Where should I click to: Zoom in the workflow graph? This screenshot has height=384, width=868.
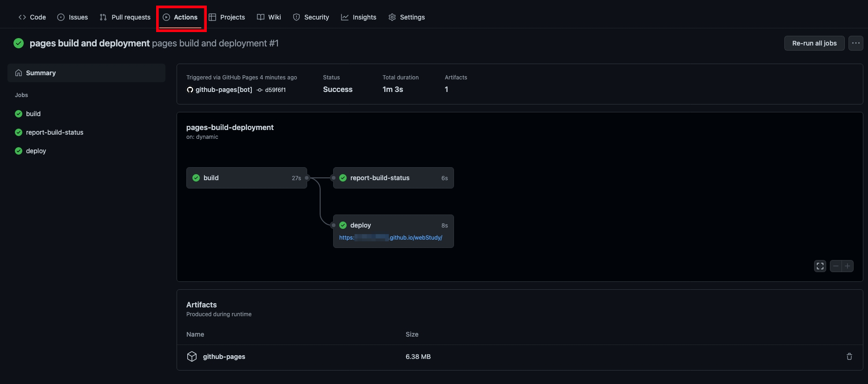848,266
